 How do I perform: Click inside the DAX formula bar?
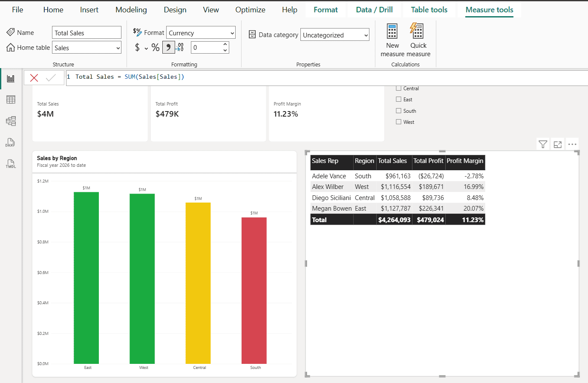point(327,78)
